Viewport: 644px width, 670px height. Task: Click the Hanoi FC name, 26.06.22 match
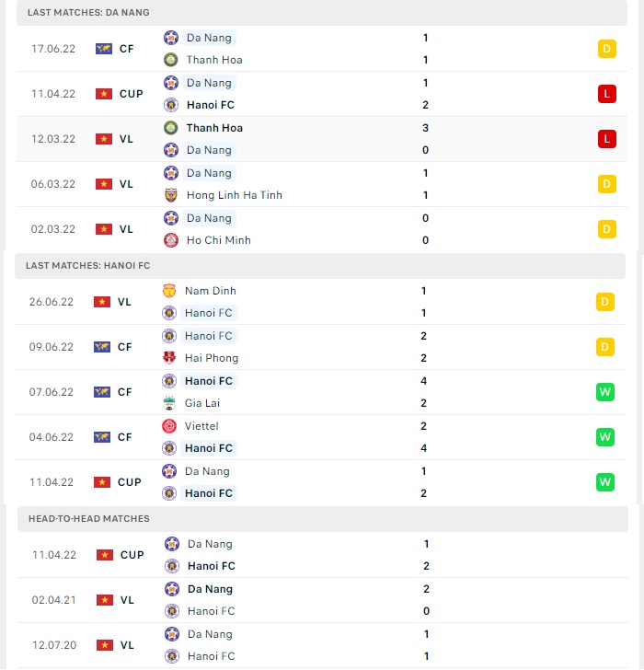click(x=209, y=313)
